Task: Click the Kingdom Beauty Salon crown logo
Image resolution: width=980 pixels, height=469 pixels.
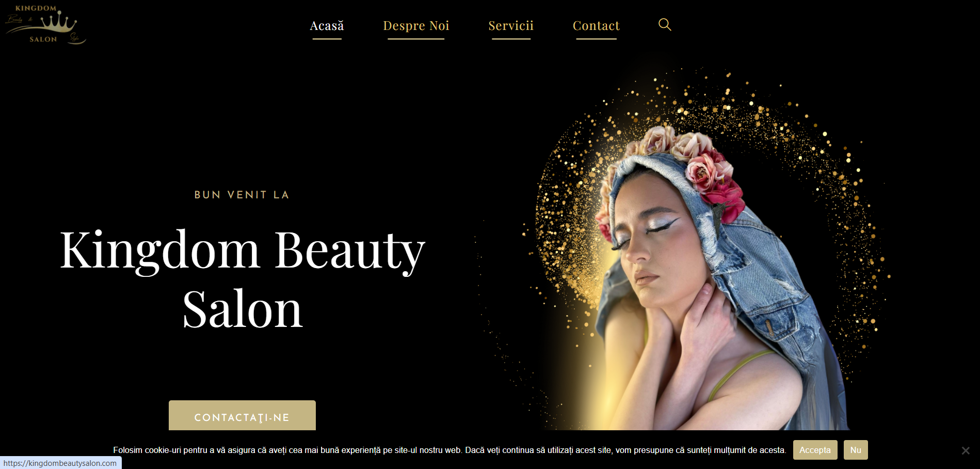Action: coord(45,24)
